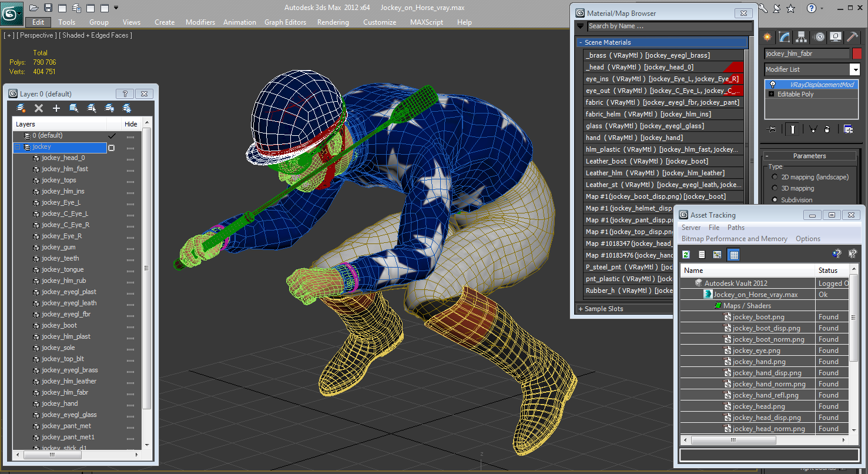The height and width of the screenshot is (474, 868).
Task: Click the Help question mark in title bar
Action: point(811,8)
